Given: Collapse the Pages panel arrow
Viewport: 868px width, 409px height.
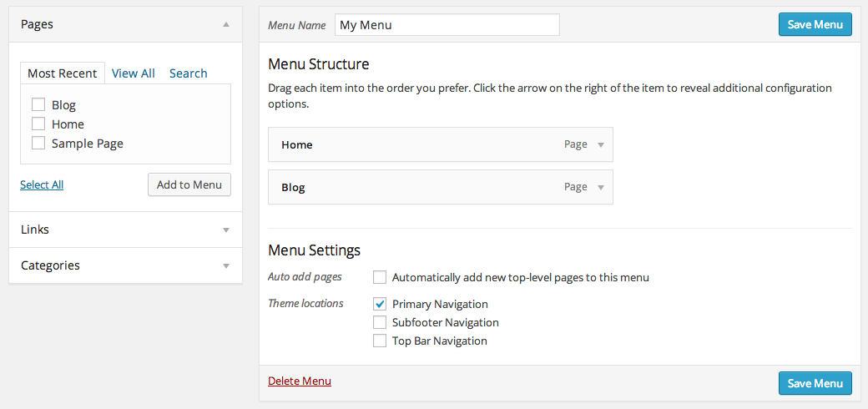Looking at the screenshot, I should [226, 25].
